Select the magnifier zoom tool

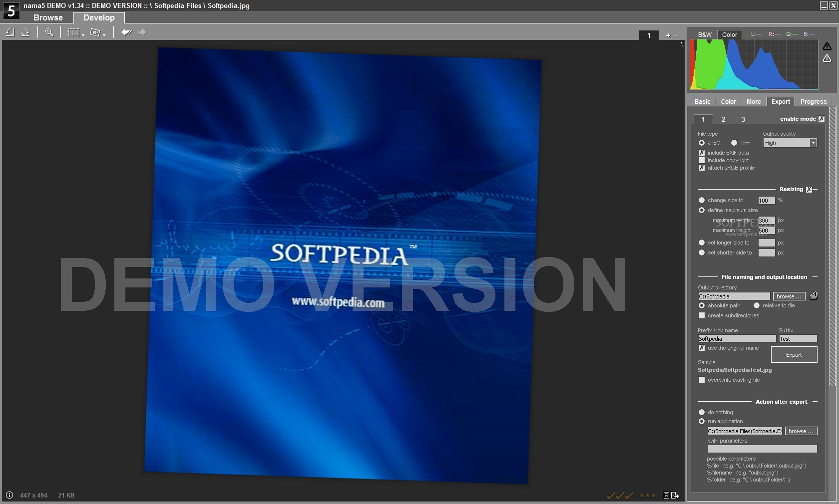click(49, 32)
